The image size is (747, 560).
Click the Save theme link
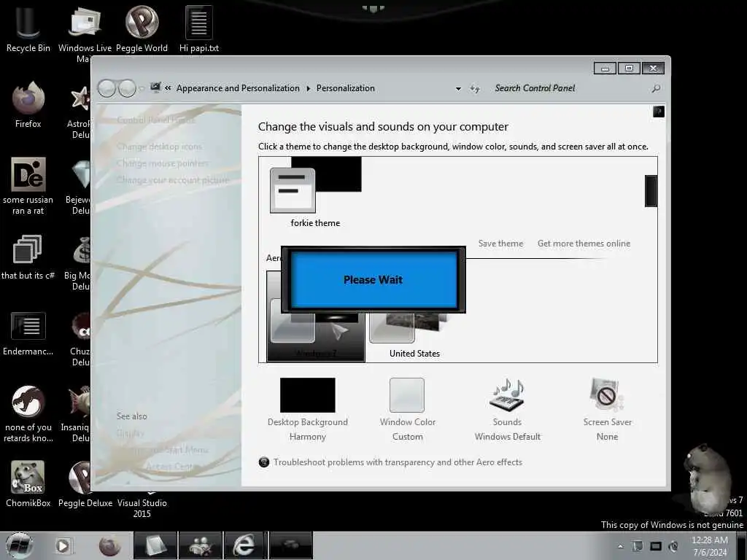(x=500, y=244)
